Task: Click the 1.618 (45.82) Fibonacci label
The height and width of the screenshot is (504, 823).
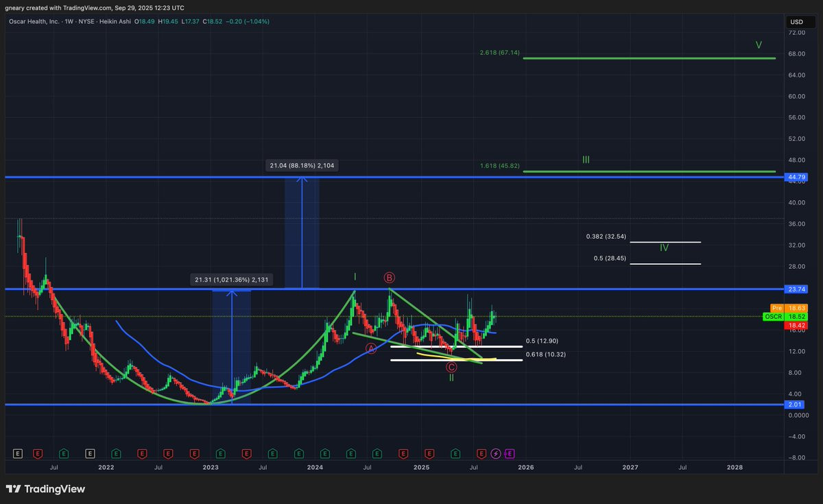Action: 500,166
